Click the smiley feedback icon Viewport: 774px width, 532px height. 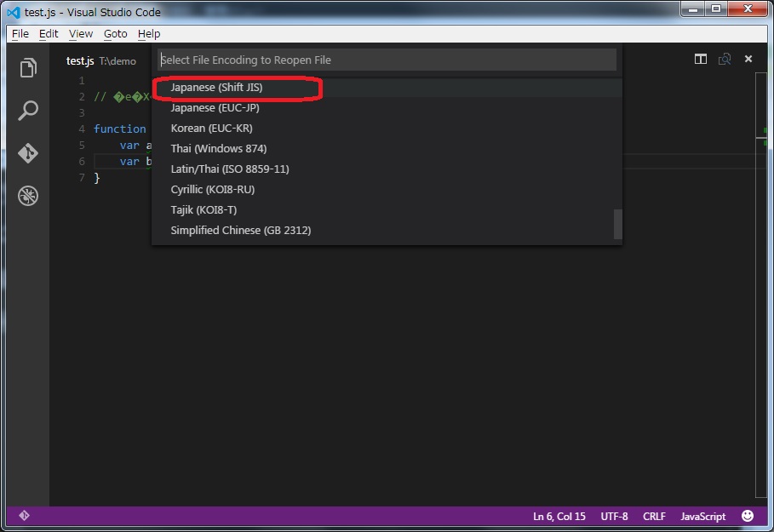pos(747,516)
